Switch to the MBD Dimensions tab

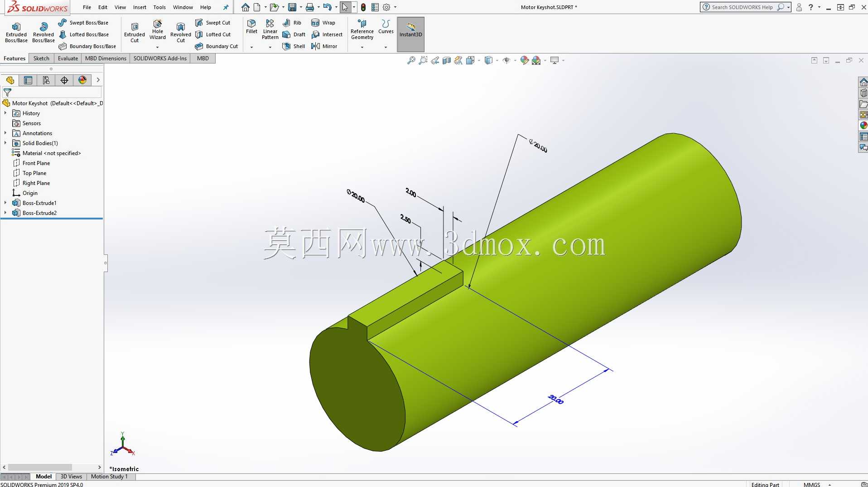coord(106,58)
